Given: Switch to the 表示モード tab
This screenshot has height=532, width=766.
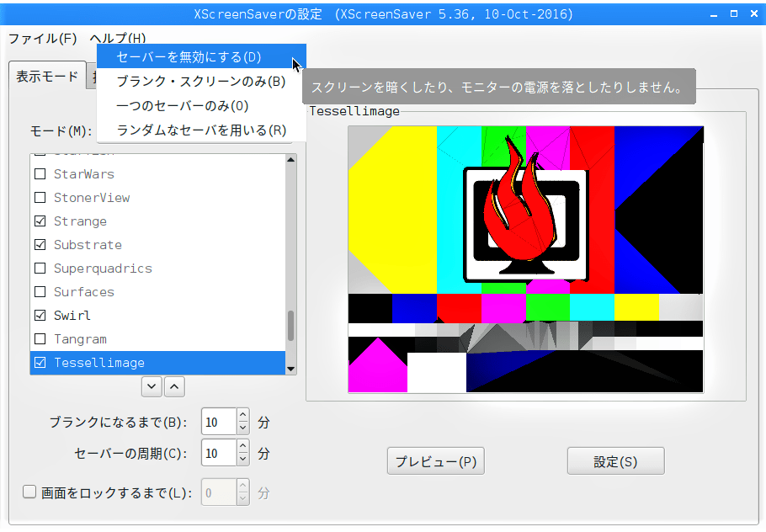Looking at the screenshot, I should point(47,77).
